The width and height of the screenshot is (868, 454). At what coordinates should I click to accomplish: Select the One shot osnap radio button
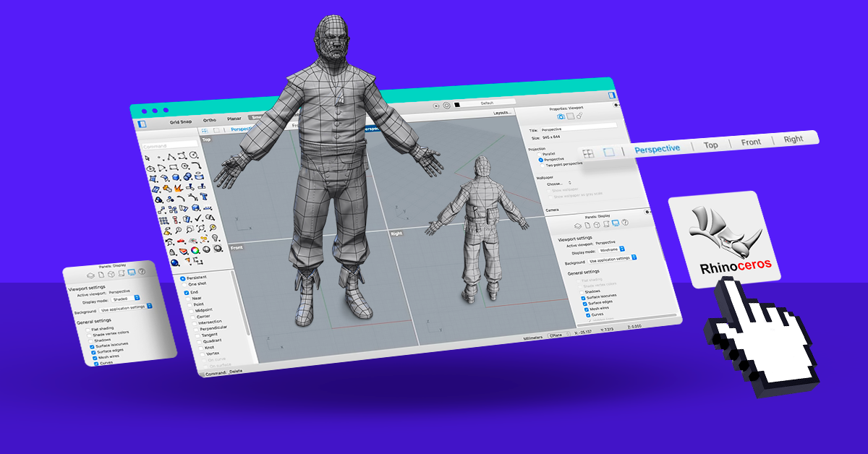pyautogui.click(x=184, y=285)
